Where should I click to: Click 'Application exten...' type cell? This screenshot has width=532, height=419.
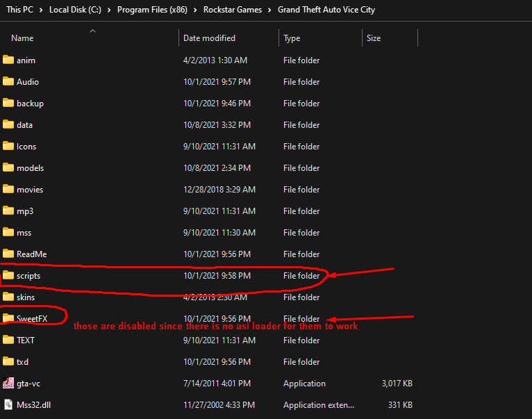point(319,404)
